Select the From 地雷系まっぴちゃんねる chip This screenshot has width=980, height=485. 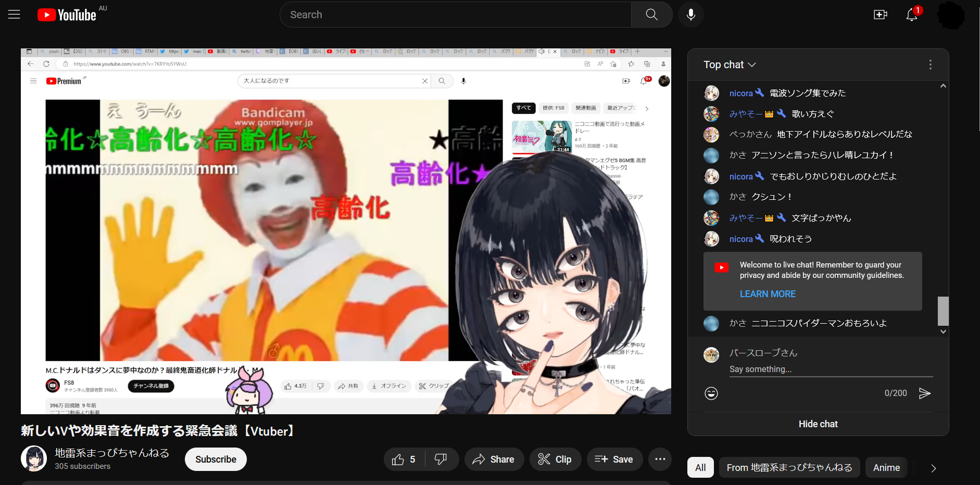click(789, 468)
